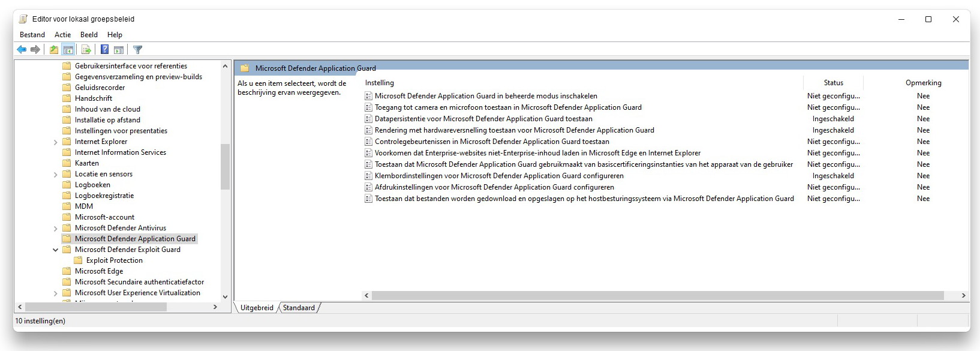Select 'Rendering met hardwareversnelling toestaan' setting
The height and width of the screenshot is (351, 980).
coord(514,130)
